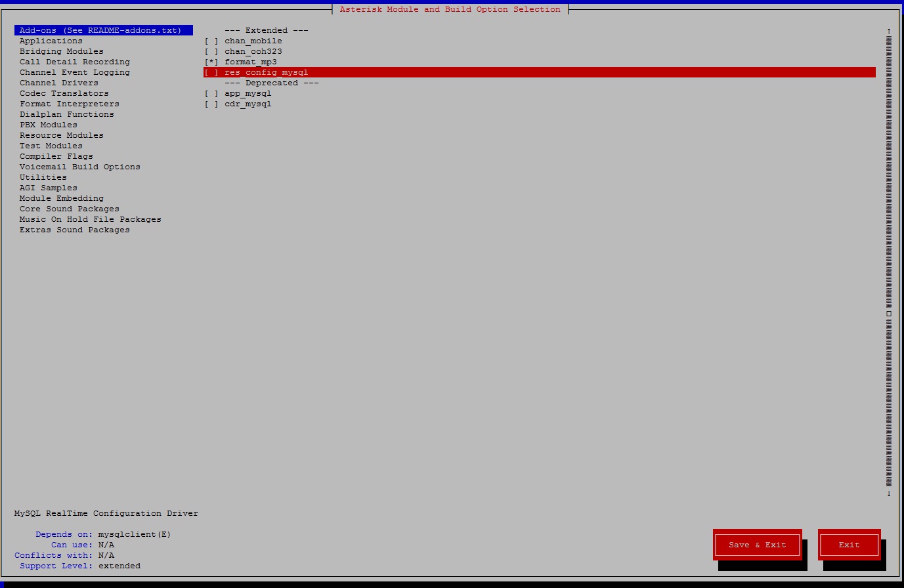Open the Core Sound Packages section

pyautogui.click(x=69, y=209)
